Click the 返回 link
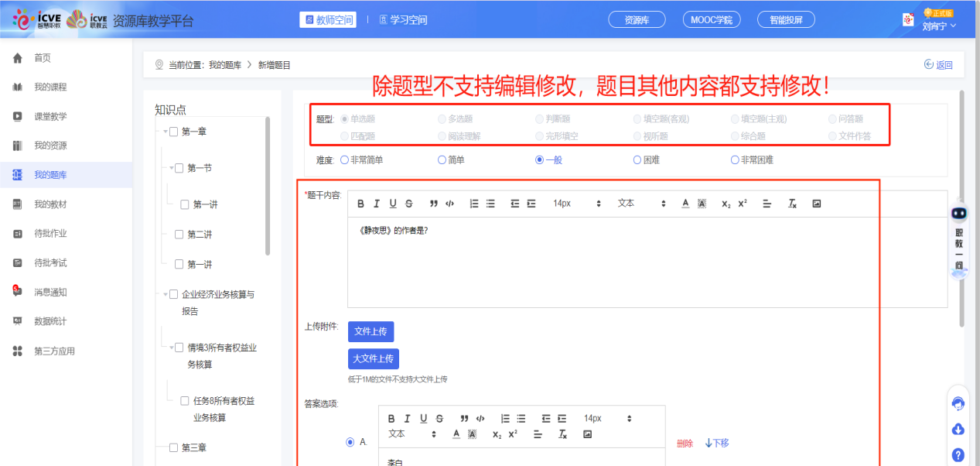 click(x=938, y=65)
